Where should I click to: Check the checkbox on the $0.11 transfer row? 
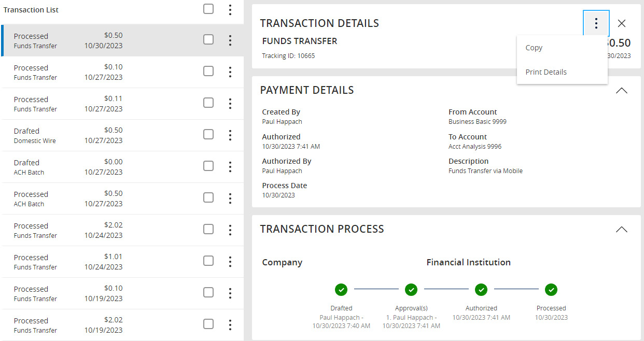click(x=208, y=103)
